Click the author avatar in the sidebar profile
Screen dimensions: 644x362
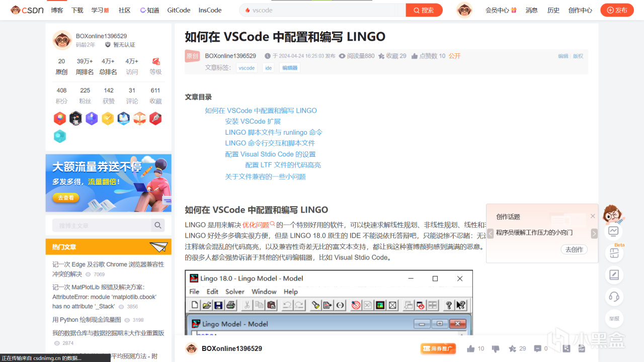pos(62,40)
